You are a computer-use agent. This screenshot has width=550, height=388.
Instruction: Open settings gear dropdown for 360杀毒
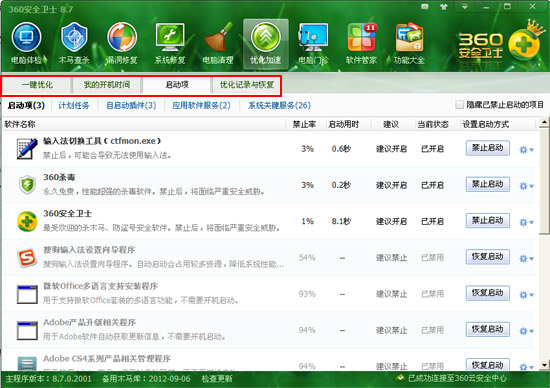pyautogui.click(x=526, y=186)
